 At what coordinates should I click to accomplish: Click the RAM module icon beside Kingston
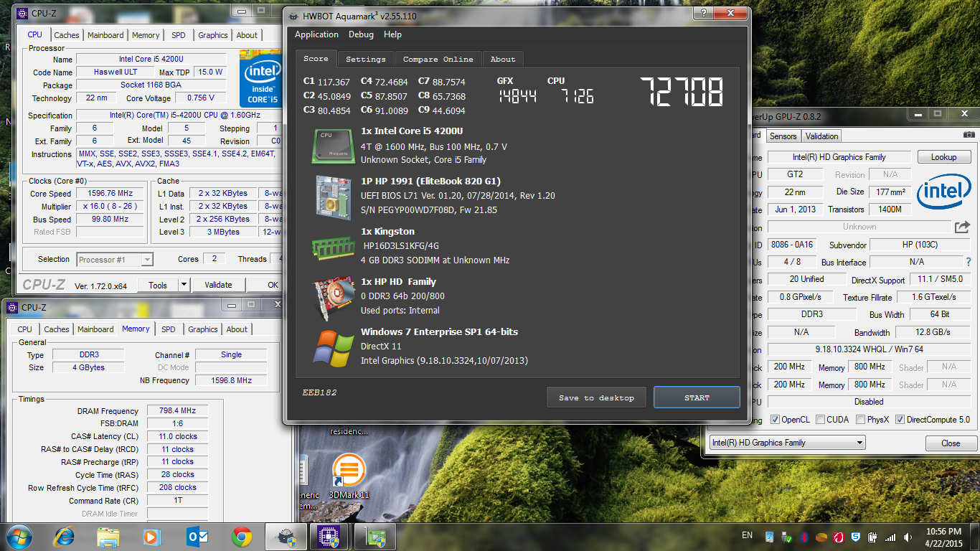333,247
